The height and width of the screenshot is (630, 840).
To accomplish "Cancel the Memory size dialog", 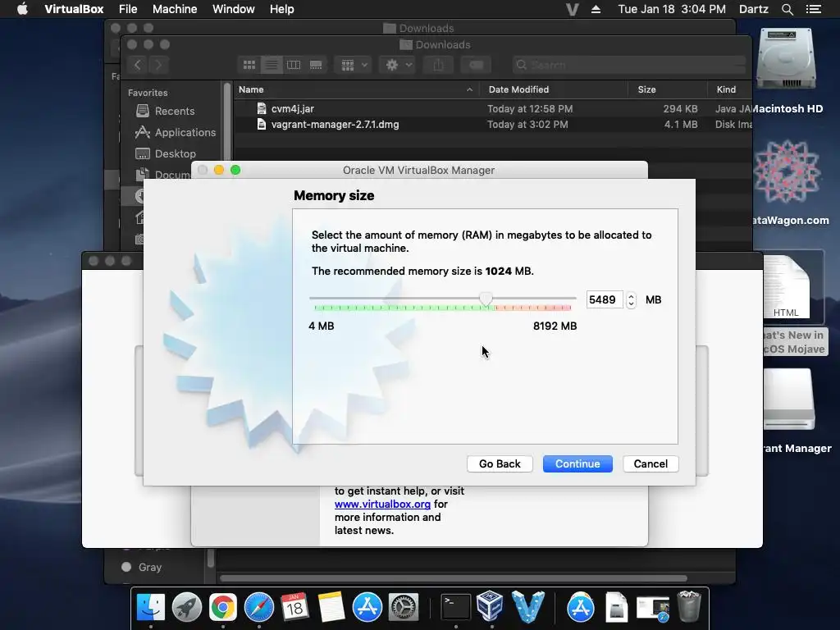I will pyautogui.click(x=651, y=464).
